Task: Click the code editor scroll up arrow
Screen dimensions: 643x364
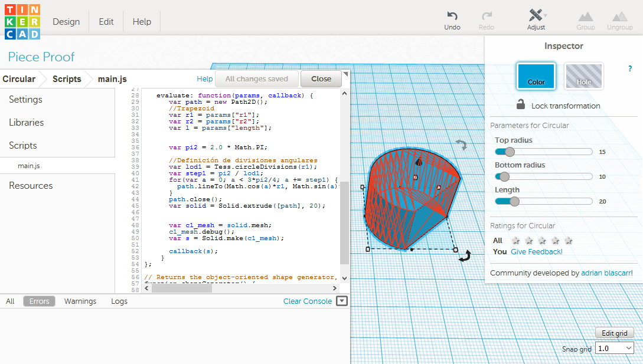Action: (x=344, y=93)
